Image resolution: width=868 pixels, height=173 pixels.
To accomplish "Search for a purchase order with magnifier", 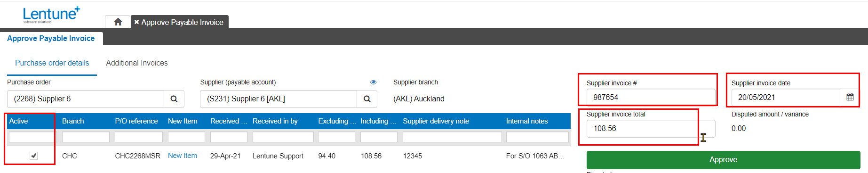I will pyautogui.click(x=174, y=99).
